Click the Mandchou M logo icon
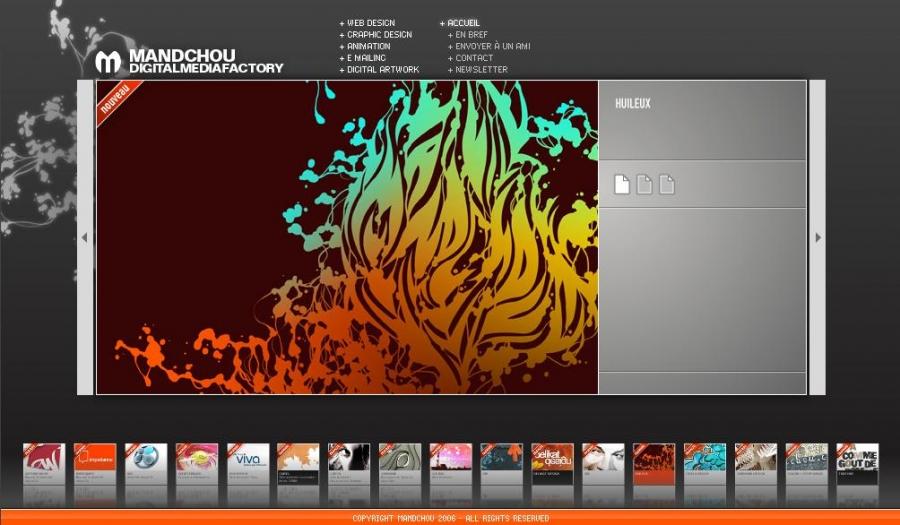 click(x=108, y=62)
